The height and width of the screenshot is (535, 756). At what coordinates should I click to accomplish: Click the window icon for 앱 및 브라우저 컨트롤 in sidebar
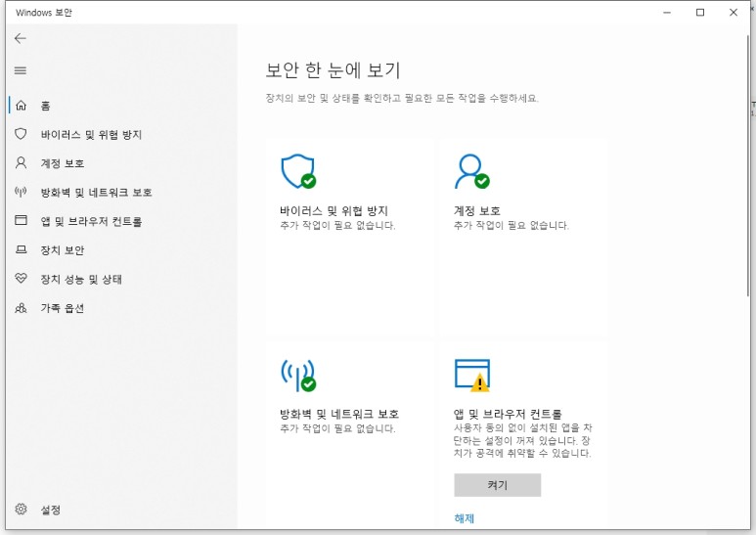pos(21,221)
